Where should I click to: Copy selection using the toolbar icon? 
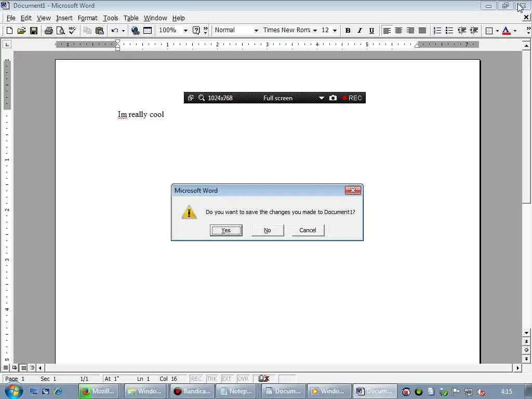click(x=87, y=31)
